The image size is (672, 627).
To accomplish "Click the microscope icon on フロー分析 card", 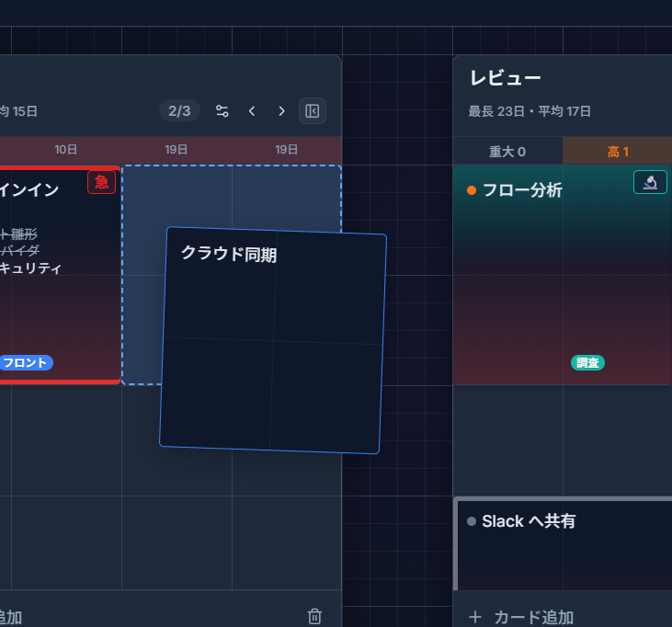I will (x=650, y=182).
